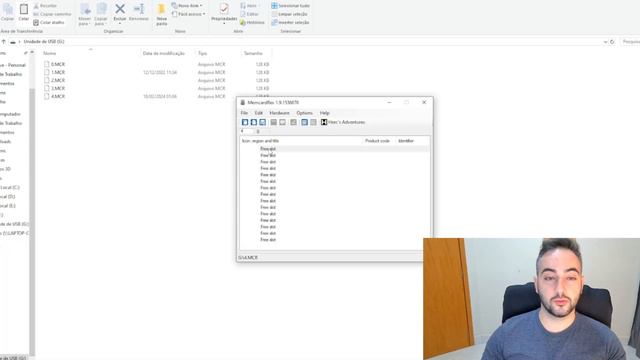Click the Renomear icon
Screen dimensions: 640x360
(139, 9)
